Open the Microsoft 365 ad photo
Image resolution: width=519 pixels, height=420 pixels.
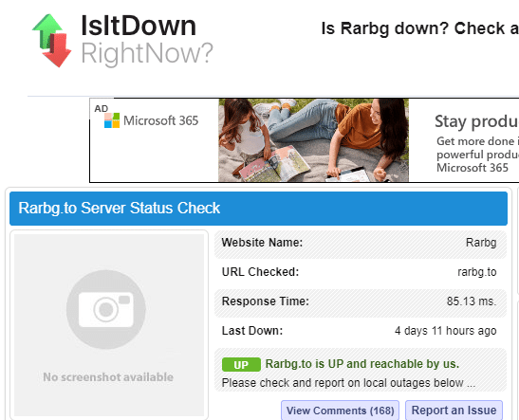[313, 140]
